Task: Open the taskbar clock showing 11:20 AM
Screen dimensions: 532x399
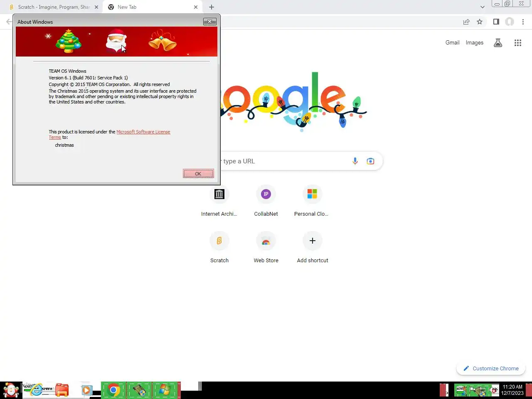Action: coord(512,390)
